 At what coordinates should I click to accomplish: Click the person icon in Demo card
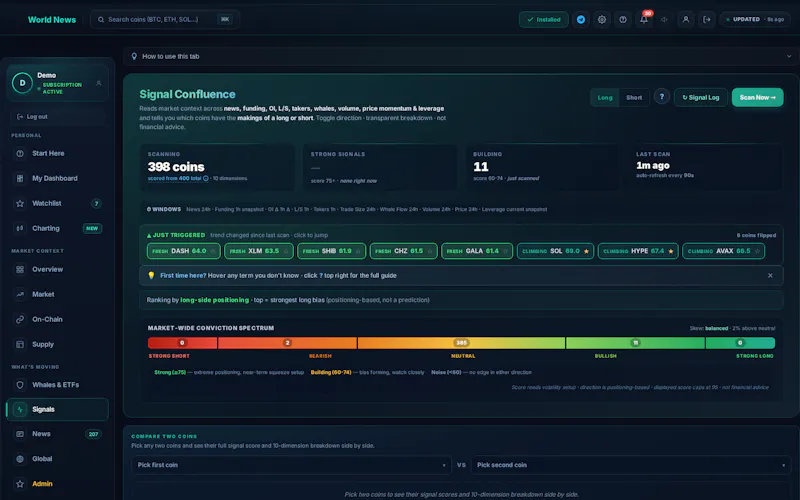click(98, 83)
